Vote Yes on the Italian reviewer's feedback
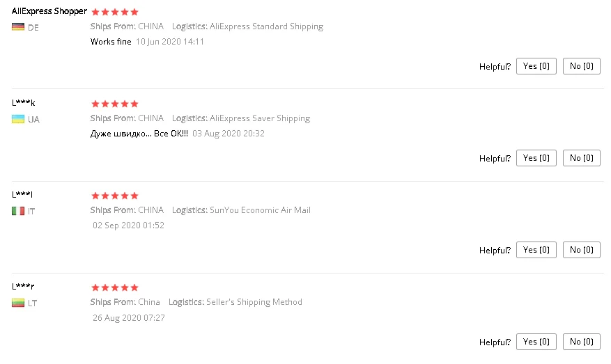611x364 pixels. (536, 250)
